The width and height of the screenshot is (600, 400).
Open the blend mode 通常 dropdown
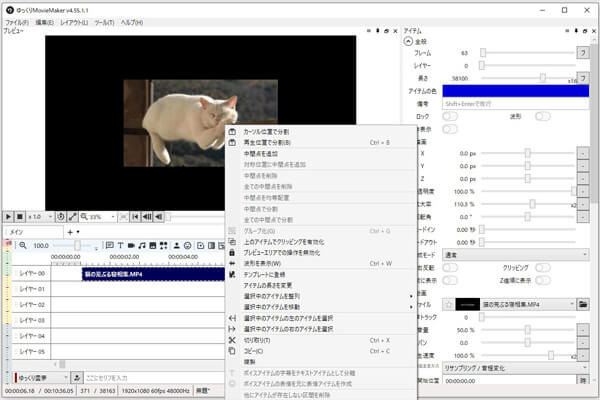point(515,255)
